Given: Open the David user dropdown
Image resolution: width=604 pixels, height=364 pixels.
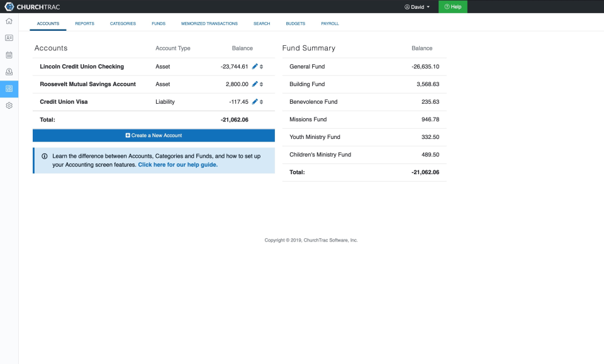Looking at the screenshot, I should pos(417,7).
